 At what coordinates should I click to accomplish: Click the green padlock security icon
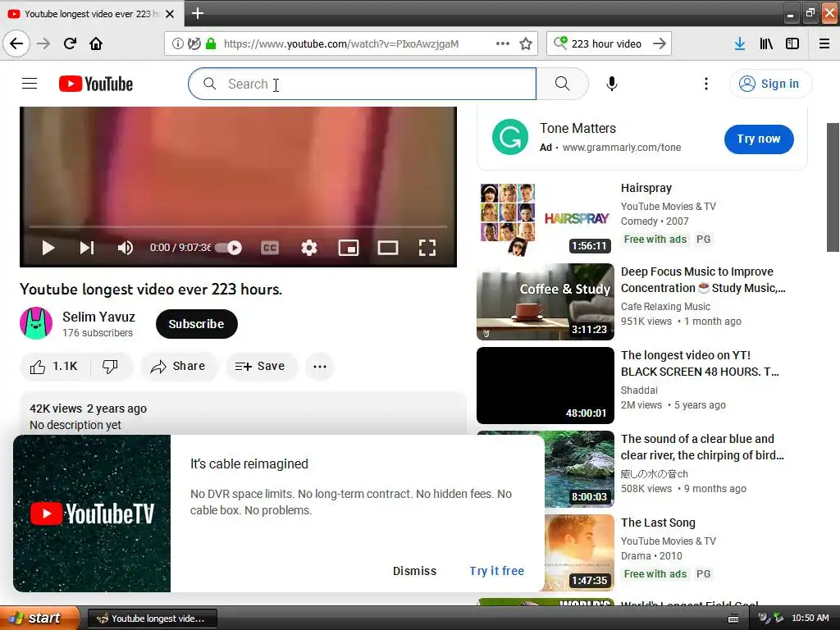(x=211, y=43)
